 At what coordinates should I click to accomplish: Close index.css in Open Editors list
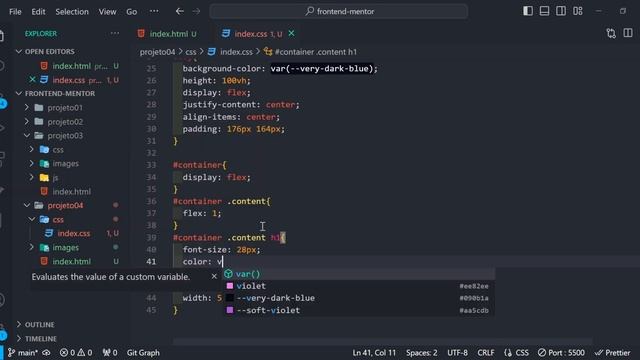click(x=32, y=80)
